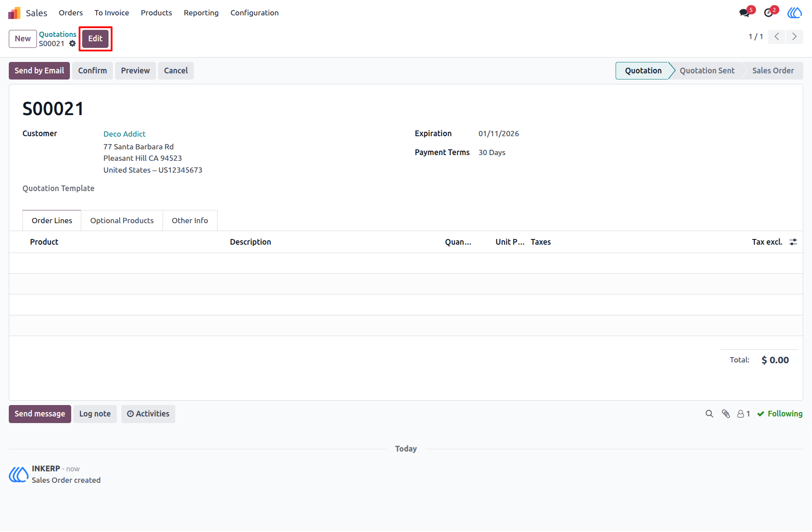Click the Log note button
Image resolution: width=812 pixels, height=532 pixels.
click(95, 414)
